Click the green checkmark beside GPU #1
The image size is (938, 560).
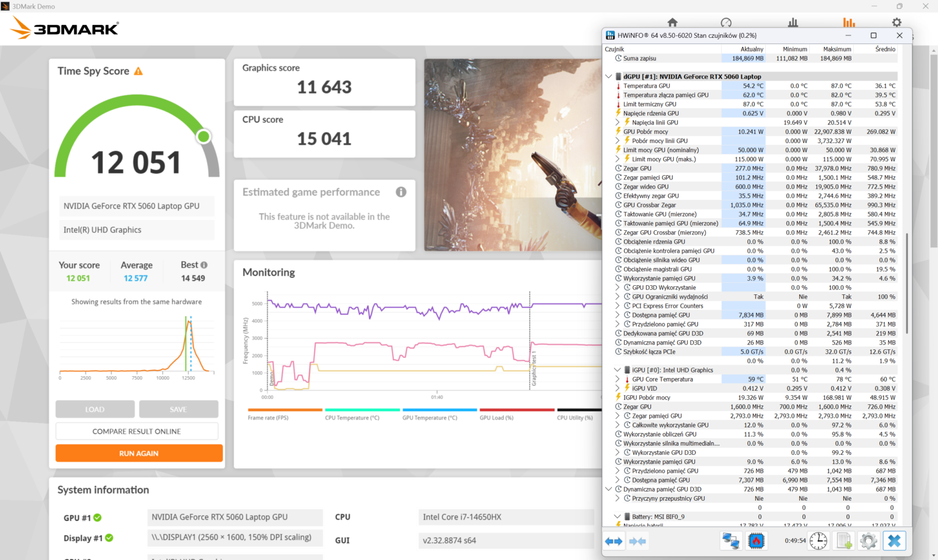[x=98, y=518]
